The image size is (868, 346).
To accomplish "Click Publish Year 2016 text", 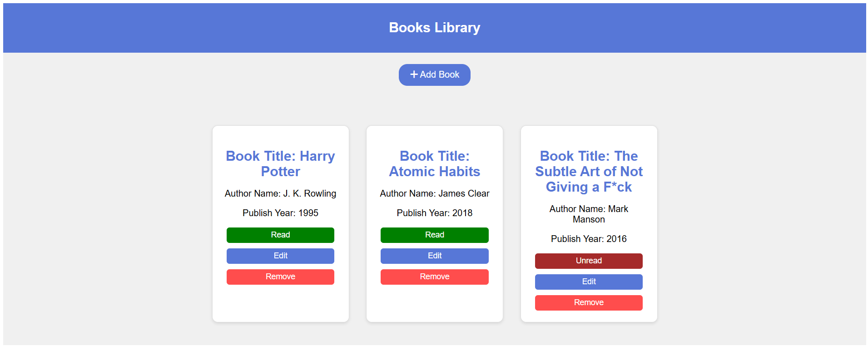I will point(589,239).
